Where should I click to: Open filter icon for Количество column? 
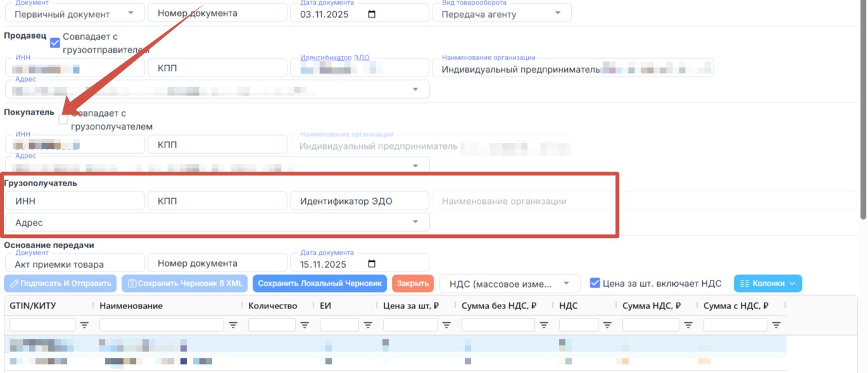click(x=305, y=325)
